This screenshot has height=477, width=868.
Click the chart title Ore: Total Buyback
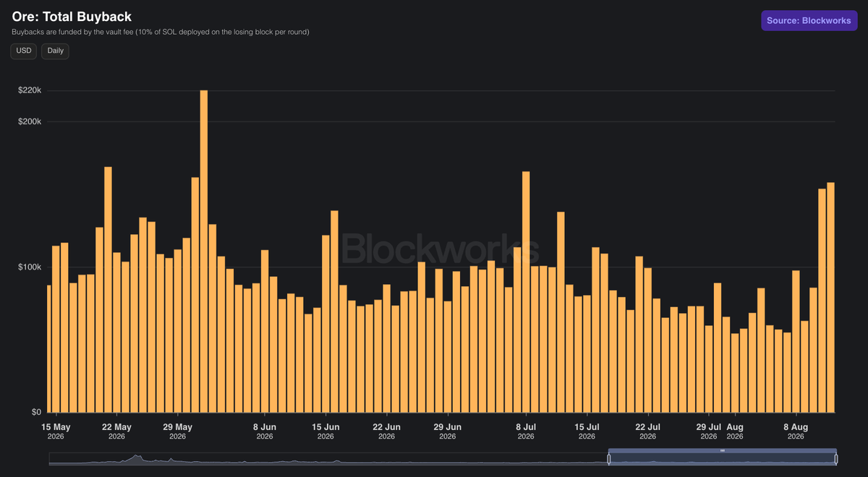coord(72,16)
